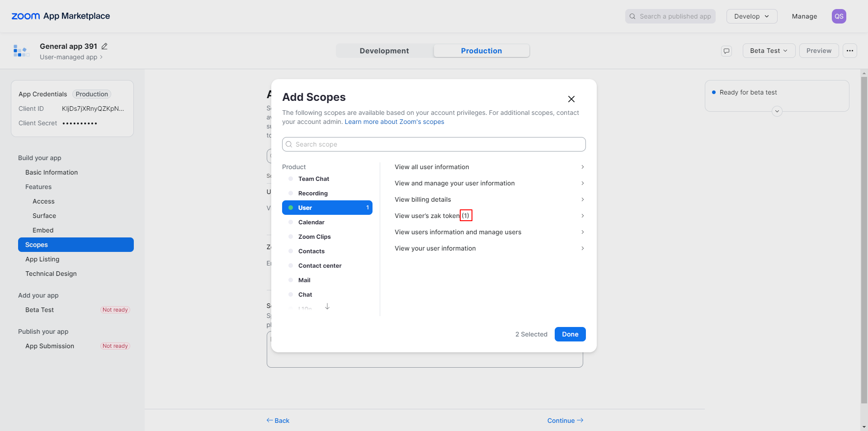
Task: Click the General app icon thumbnail
Action: pyautogui.click(x=21, y=51)
